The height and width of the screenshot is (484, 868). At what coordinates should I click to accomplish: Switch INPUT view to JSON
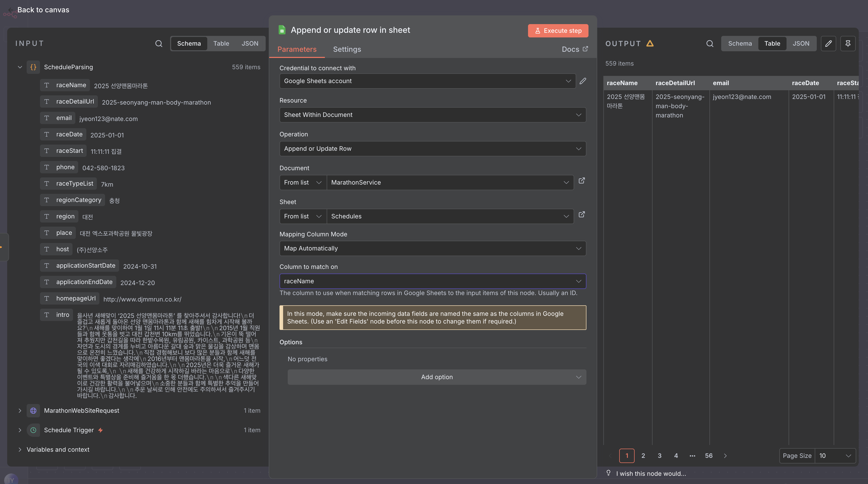coord(250,44)
